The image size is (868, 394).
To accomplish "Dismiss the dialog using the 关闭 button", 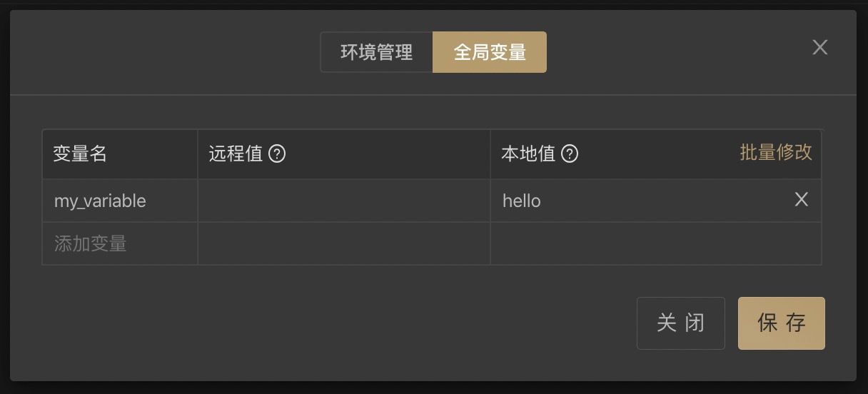I will [681, 323].
